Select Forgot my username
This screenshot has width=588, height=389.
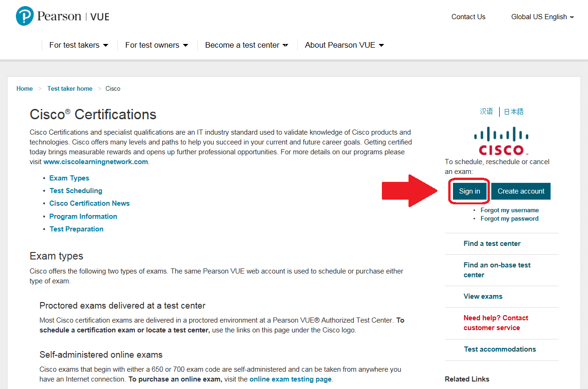click(x=509, y=210)
